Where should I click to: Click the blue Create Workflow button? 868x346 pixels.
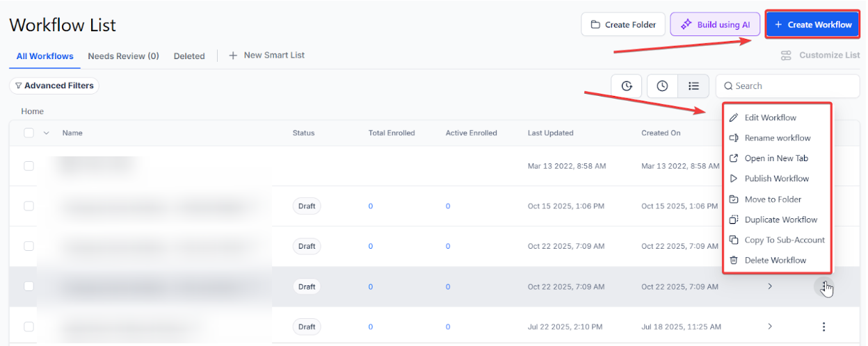click(x=812, y=24)
